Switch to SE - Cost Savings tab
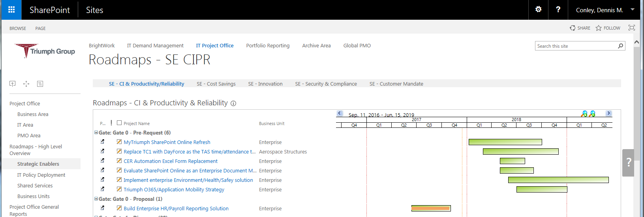 click(x=216, y=84)
